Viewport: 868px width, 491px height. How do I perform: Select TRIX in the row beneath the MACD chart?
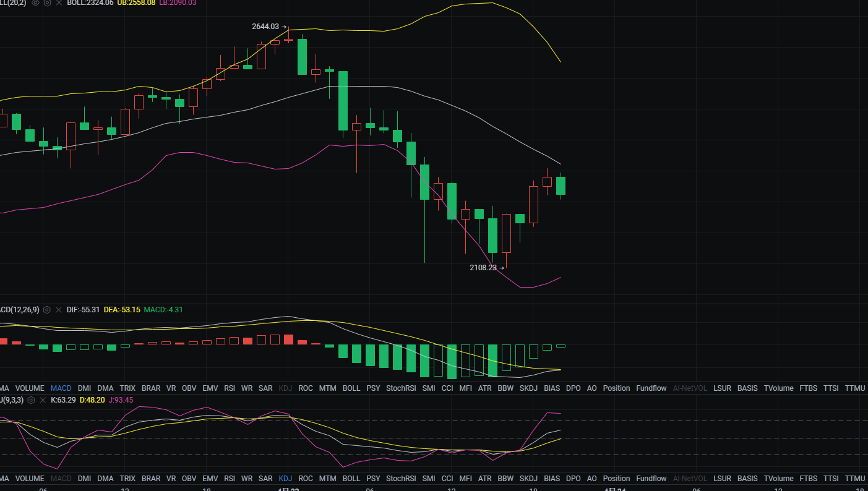coord(127,388)
